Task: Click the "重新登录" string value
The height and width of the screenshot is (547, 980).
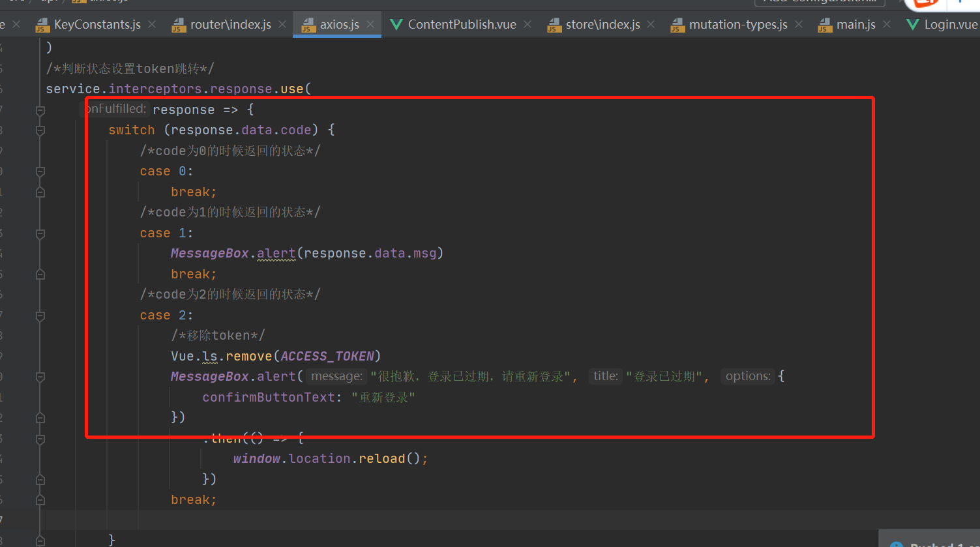Action: pyautogui.click(x=383, y=398)
